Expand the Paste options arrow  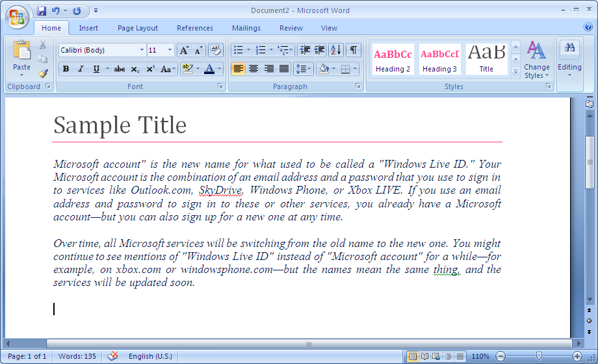[x=21, y=75]
